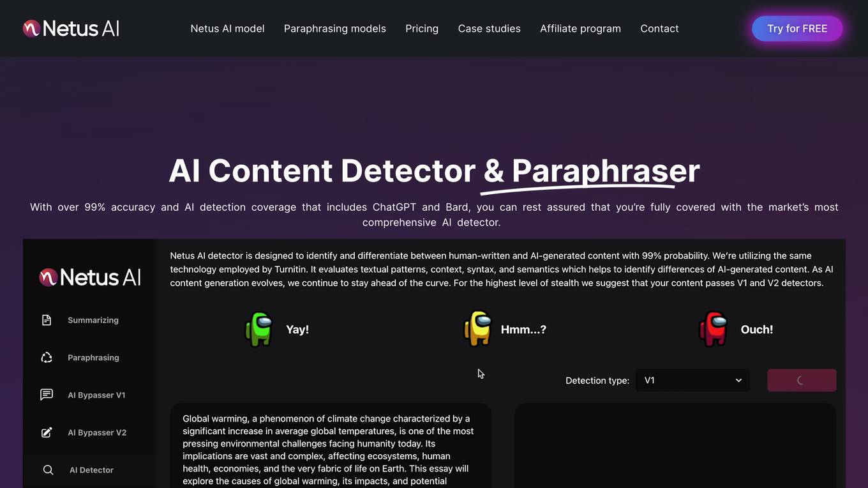Image resolution: width=868 pixels, height=488 pixels.
Task: Open the AI Detector label
Action: pos(91,470)
